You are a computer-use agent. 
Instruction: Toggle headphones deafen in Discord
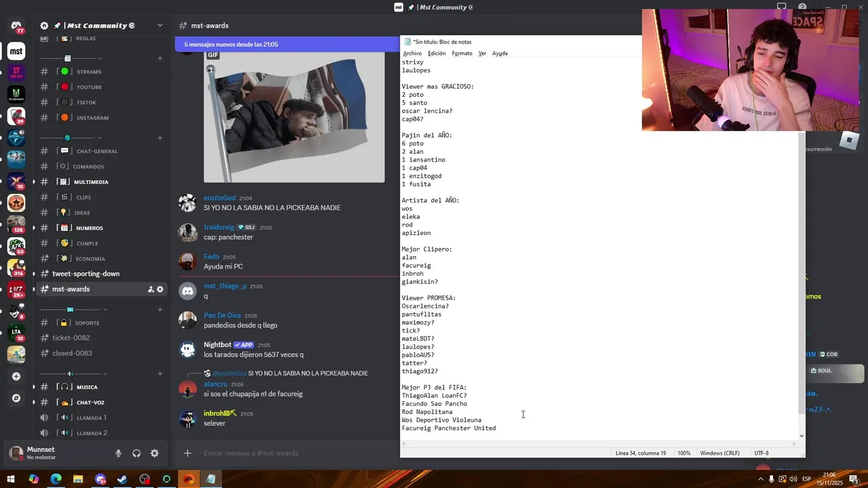136,453
